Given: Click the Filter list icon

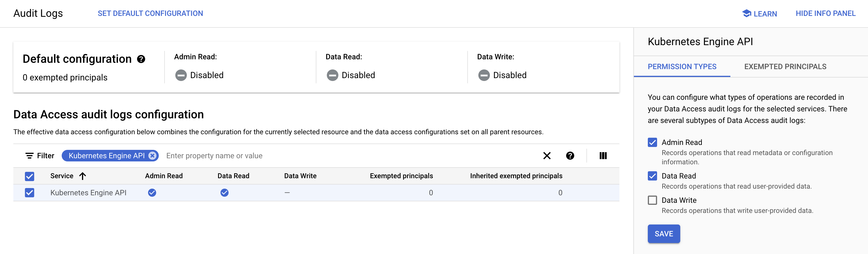Looking at the screenshot, I should click(x=30, y=155).
